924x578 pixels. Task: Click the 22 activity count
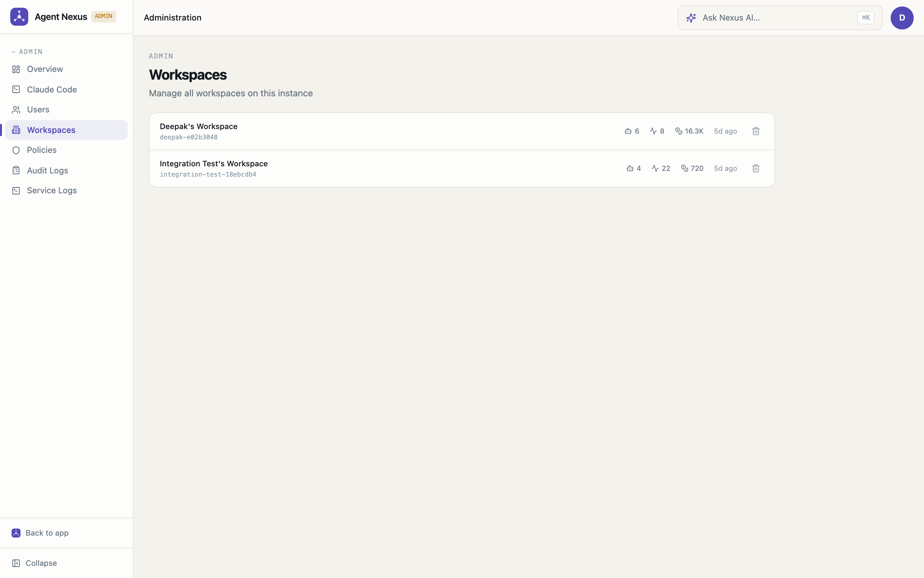666,168
